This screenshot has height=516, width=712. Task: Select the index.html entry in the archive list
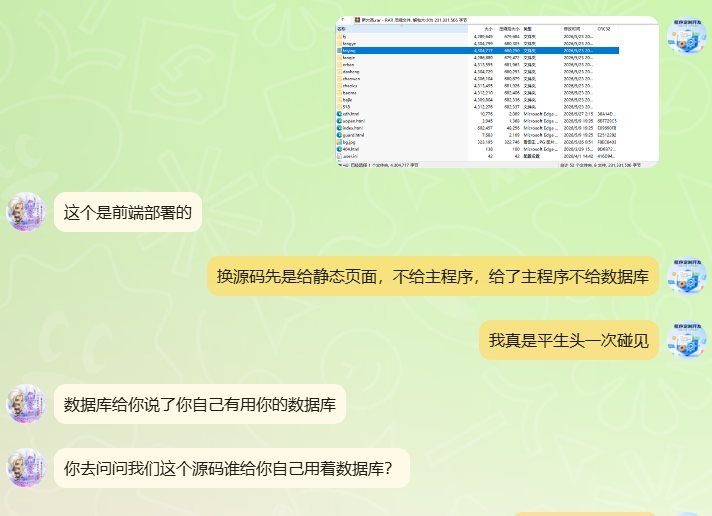(x=354, y=128)
